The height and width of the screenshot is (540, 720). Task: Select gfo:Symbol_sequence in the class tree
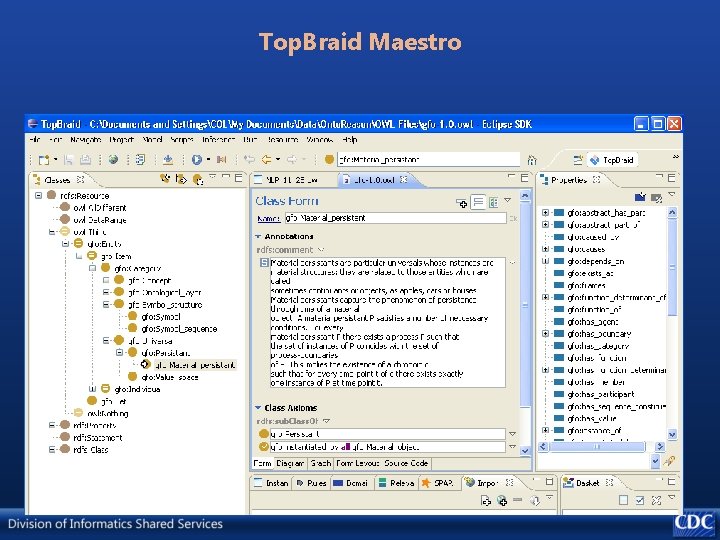(x=179, y=329)
